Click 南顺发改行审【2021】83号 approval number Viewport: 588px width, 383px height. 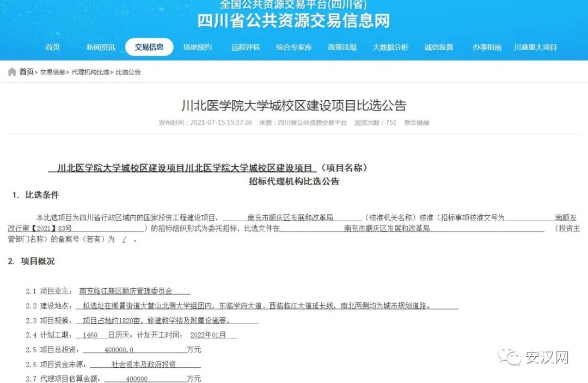click(x=40, y=228)
